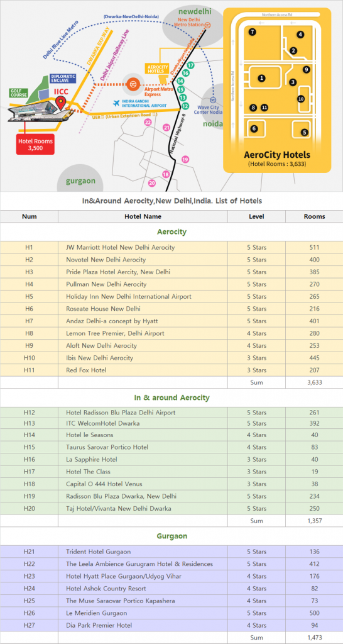343x644 pixels.
Task: Click pink map marker 21
Action: (x=166, y=128)
